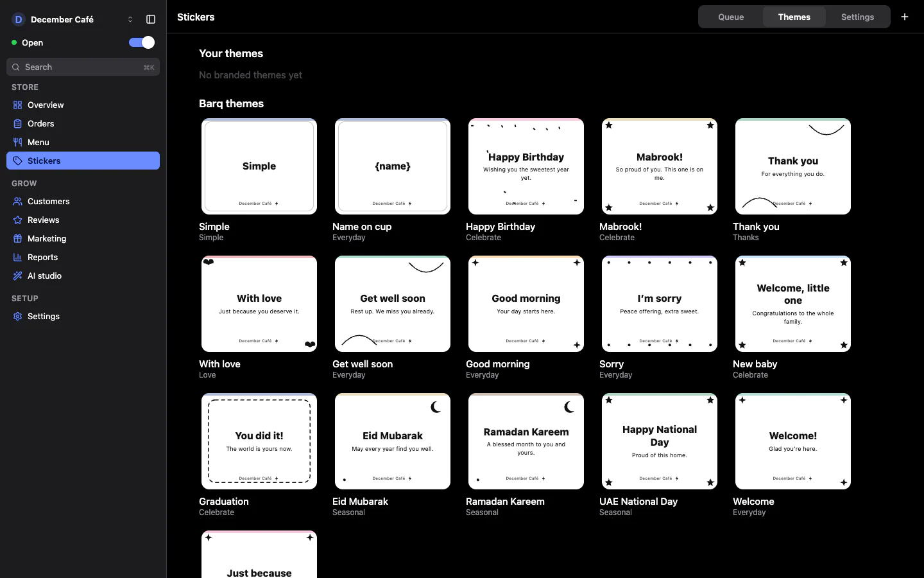Open Overview via its grid icon
Screen dimensions: 924x578
pyautogui.click(x=17, y=105)
